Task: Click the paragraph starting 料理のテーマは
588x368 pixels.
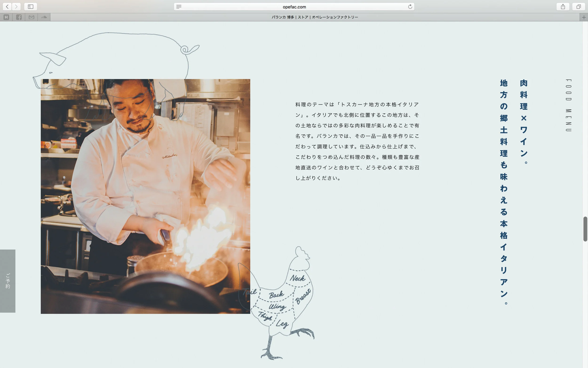Action: point(357,141)
